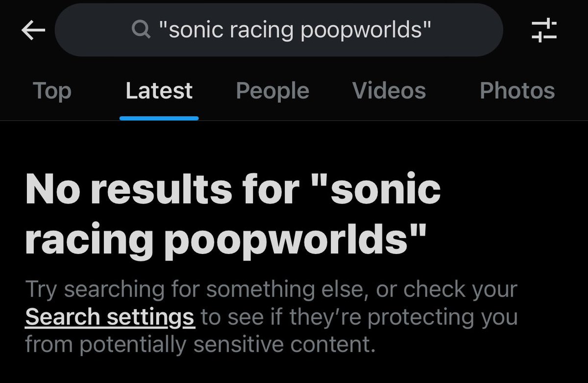The height and width of the screenshot is (383, 588).
Task: Switch to the Top tab
Action: (52, 91)
